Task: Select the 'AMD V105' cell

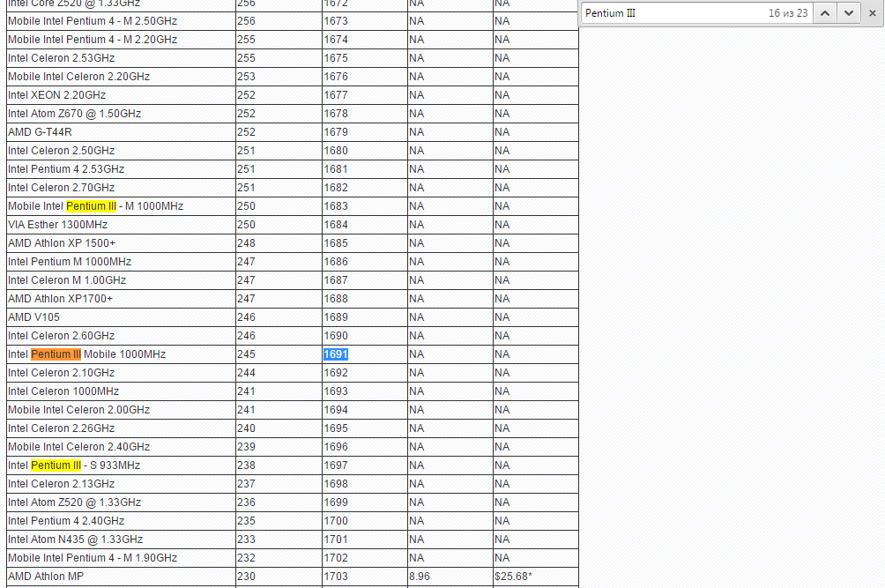Action: [121, 317]
